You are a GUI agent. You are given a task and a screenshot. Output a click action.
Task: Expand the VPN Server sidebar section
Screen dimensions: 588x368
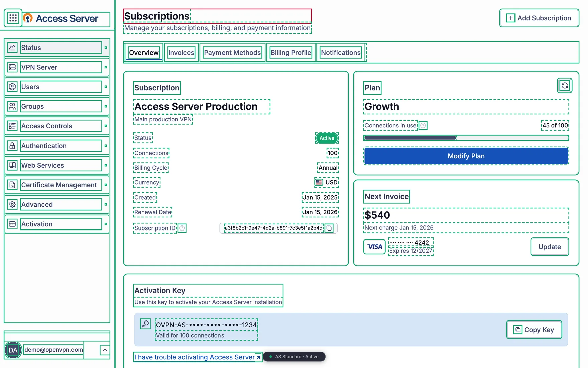(x=106, y=67)
